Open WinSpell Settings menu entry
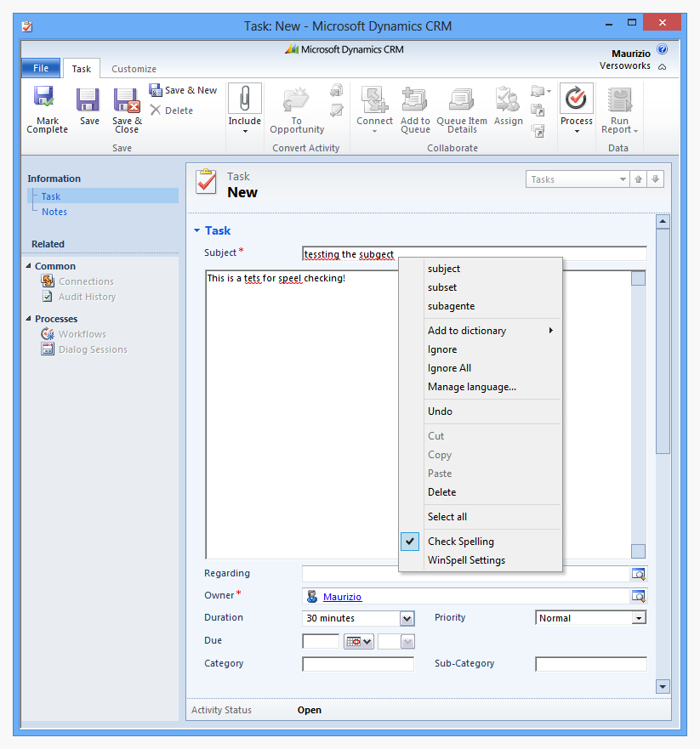The width and height of the screenshot is (700, 749). click(x=480, y=560)
